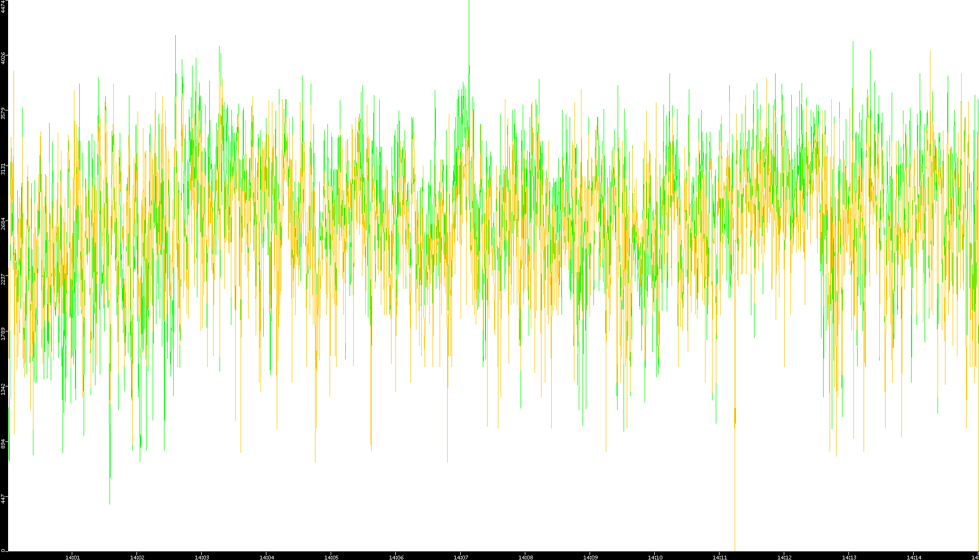Select the 1342 vertical axis label

(3, 389)
